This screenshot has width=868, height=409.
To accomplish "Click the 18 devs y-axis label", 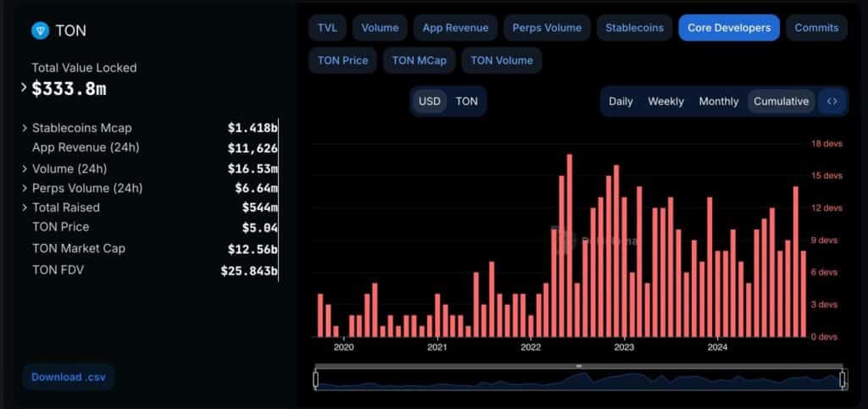I will (827, 144).
